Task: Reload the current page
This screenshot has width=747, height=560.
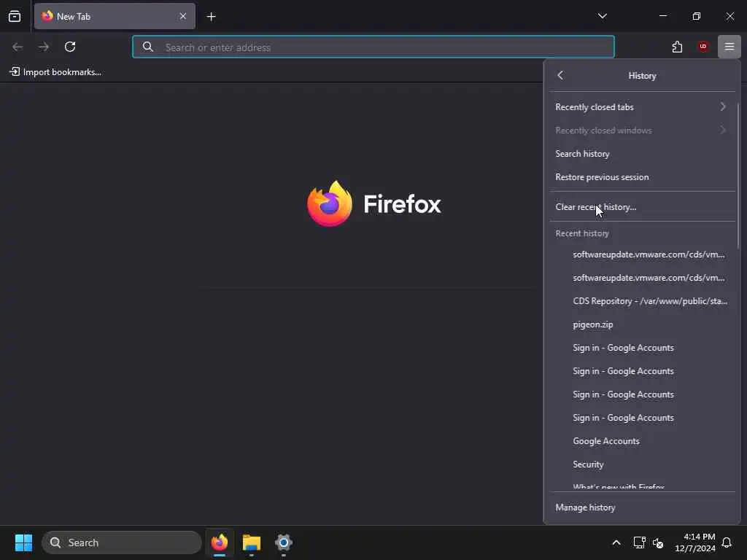Action: [70, 47]
